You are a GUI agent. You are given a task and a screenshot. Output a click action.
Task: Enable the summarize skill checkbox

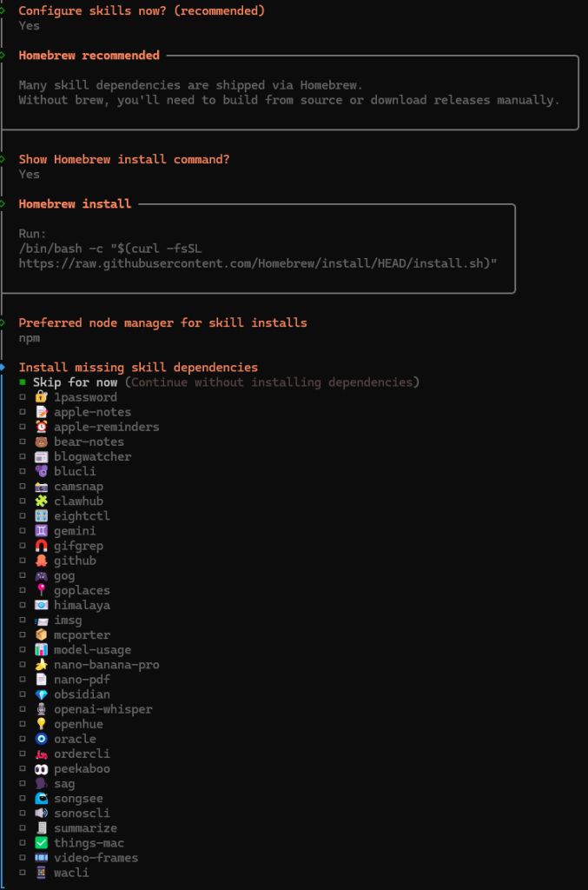pyautogui.click(x=23, y=828)
